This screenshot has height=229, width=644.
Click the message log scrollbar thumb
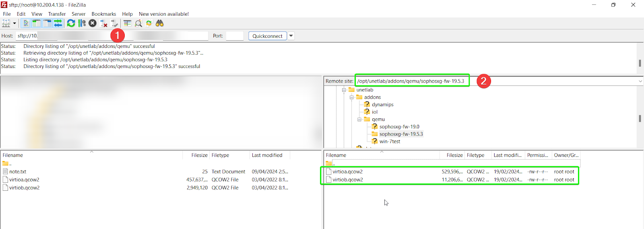click(x=640, y=63)
